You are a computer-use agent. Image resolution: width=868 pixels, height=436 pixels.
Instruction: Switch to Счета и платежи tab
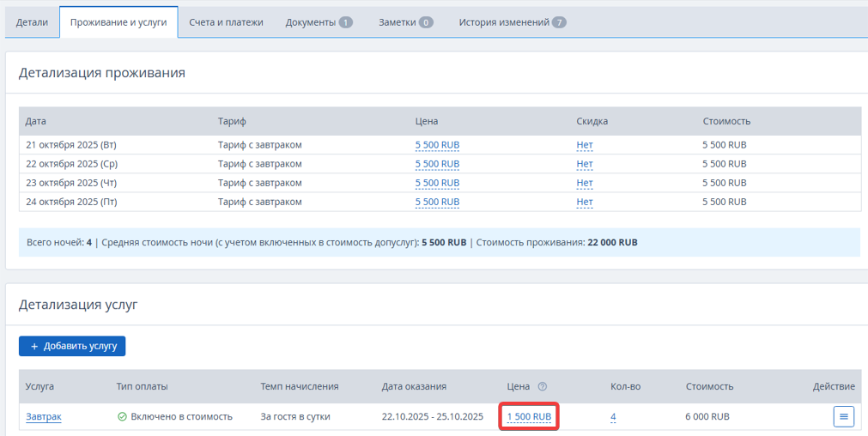pyautogui.click(x=226, y=22)
